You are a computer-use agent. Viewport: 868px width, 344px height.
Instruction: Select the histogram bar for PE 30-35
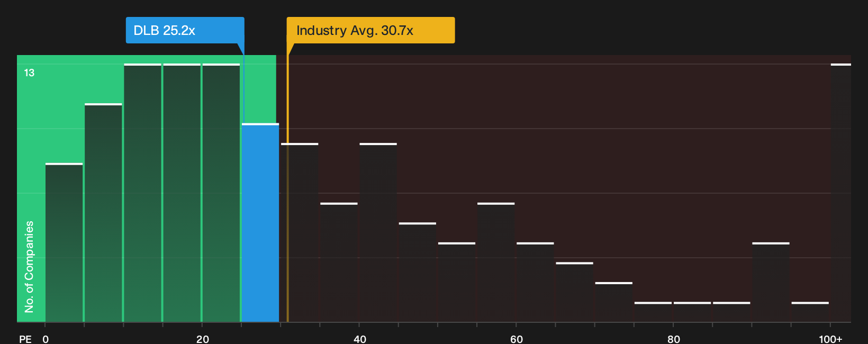tap(300, 233)
